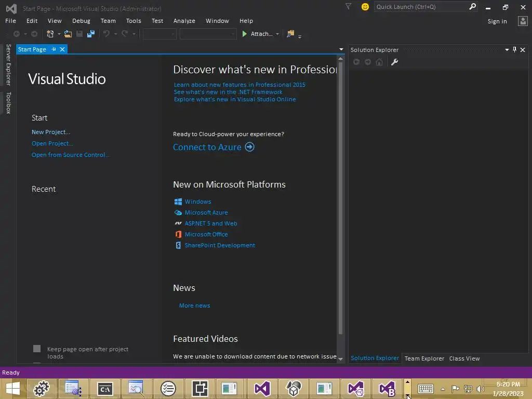Click the Redo toolbar icon
Image resolution: width=532 pixels, height=399 pixels.
[125, 34]
